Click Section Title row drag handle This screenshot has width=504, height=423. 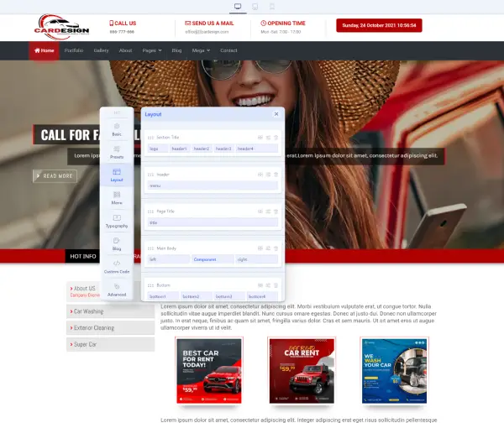[150, 138]
